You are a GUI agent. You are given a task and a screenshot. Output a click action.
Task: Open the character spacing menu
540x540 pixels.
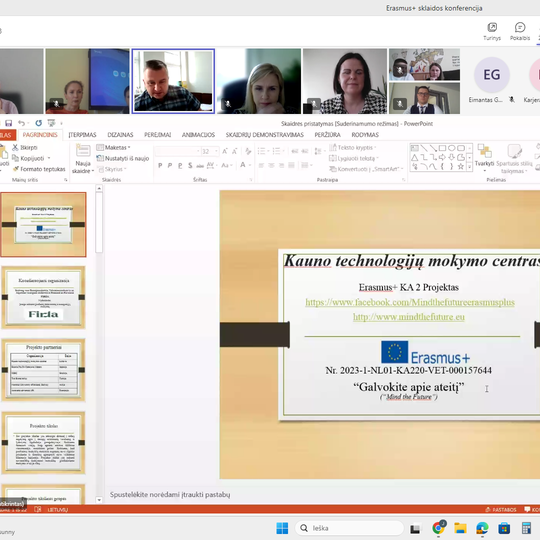tap(212, 166)
